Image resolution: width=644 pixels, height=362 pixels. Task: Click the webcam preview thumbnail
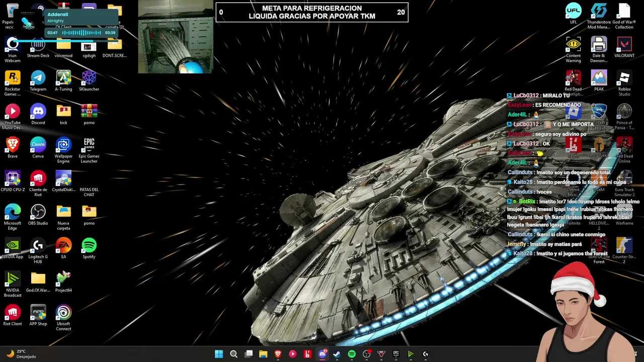(176, 37)
